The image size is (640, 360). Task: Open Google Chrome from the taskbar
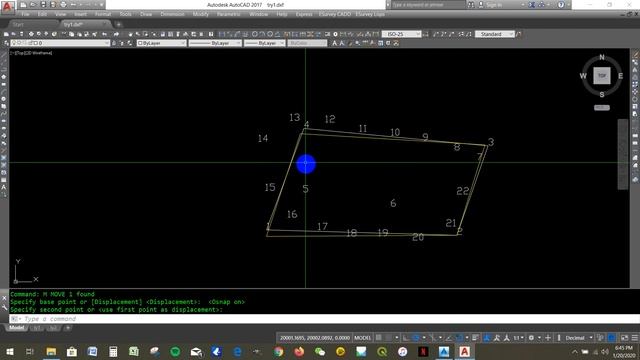click(278, 351)
